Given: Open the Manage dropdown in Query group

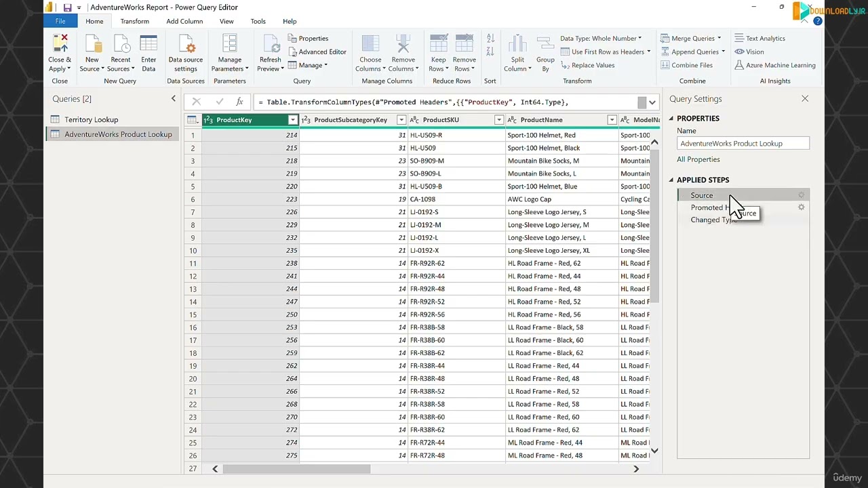Looking at the screenshot, I should coord(308,65).
